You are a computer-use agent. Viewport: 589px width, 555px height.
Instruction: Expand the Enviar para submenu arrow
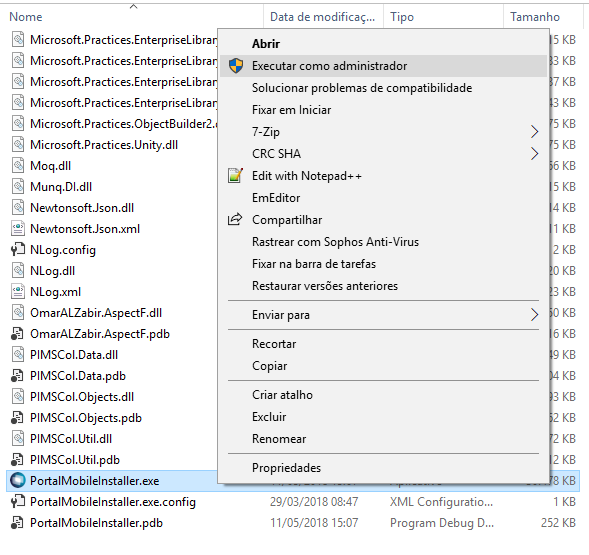[534, 315]
